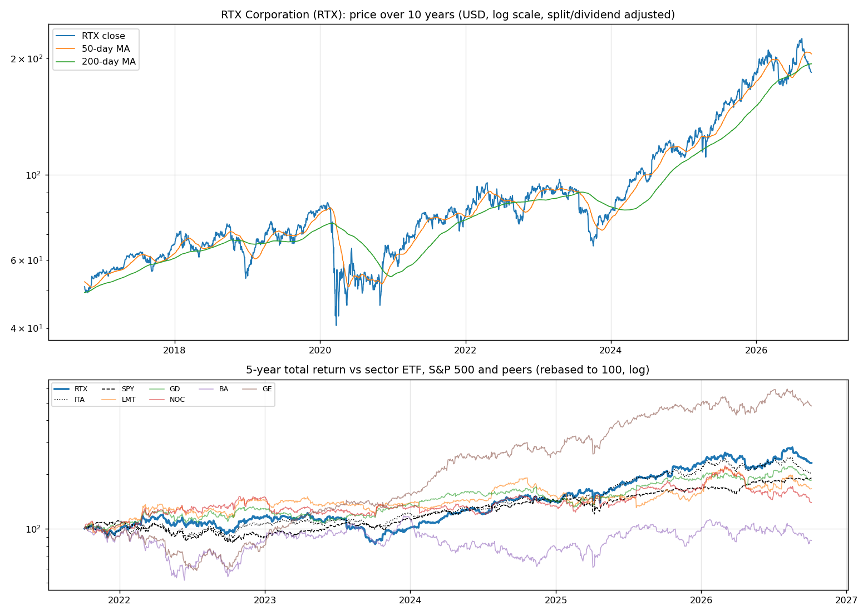
Task: Select the 200-day MA legend entry
Action: (x=96, y=62)
